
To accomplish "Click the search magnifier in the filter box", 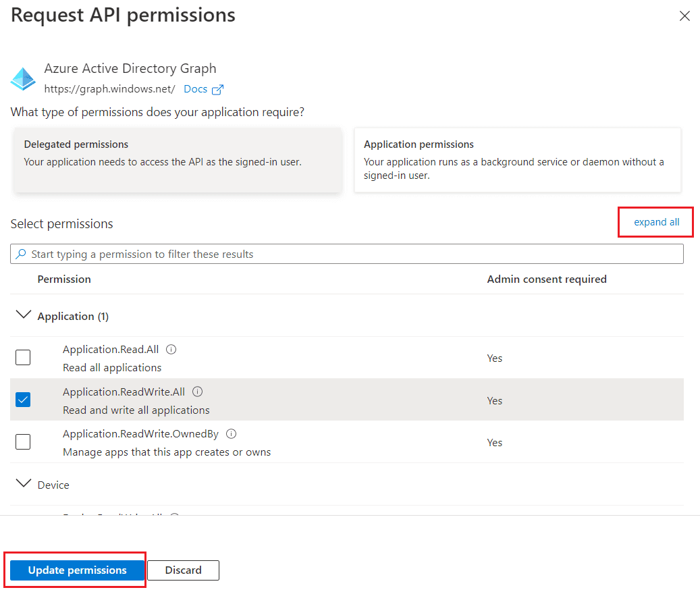I will click(x=20, y=253).
